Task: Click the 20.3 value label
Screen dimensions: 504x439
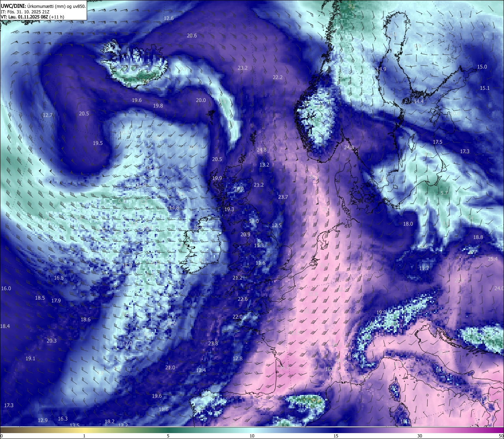Action: pos(52,341)
